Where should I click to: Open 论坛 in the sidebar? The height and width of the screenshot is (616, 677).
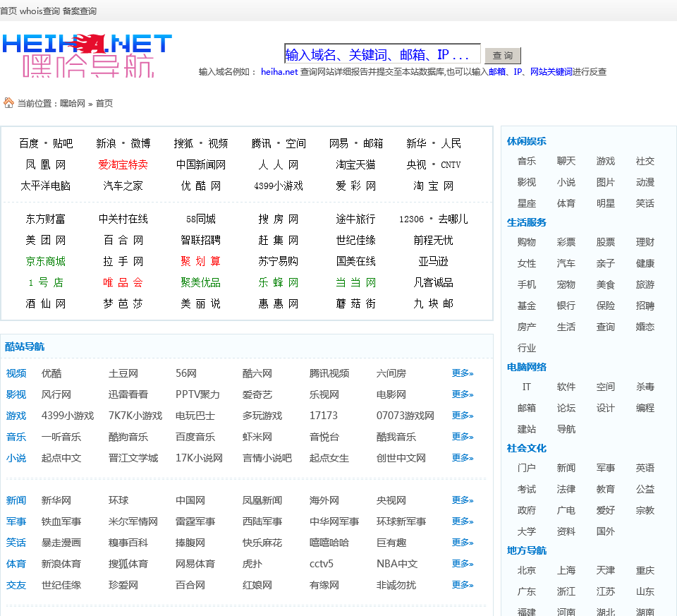(x=566, y=409)
